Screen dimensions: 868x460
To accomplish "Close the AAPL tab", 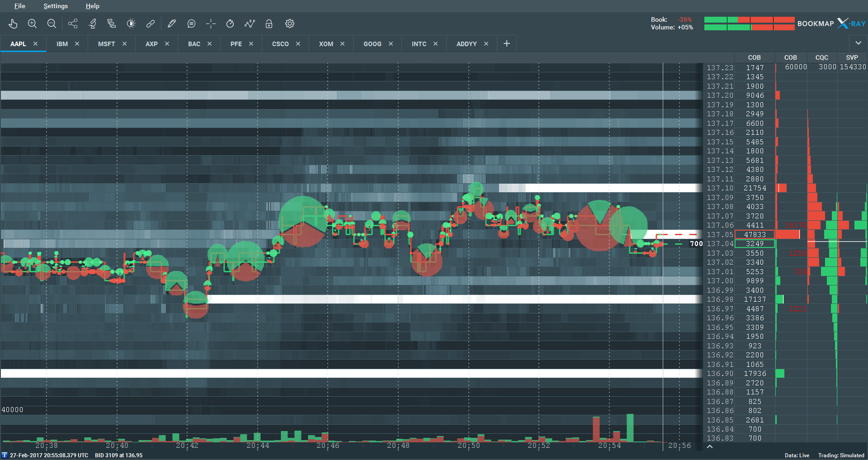I will tap(35, 44).
